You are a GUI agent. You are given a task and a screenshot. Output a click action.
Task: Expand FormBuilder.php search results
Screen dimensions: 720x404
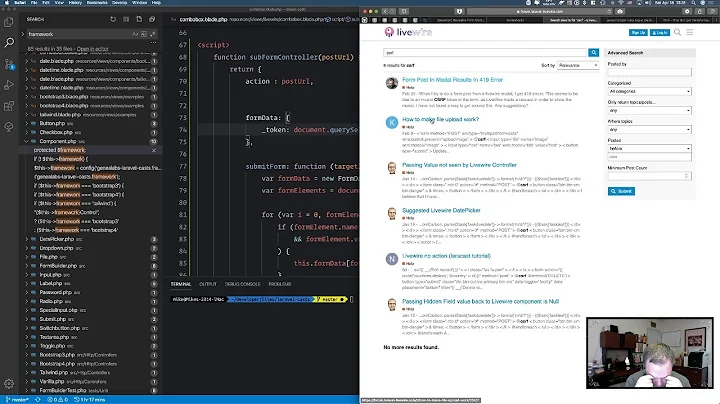(x=27, y=266)
